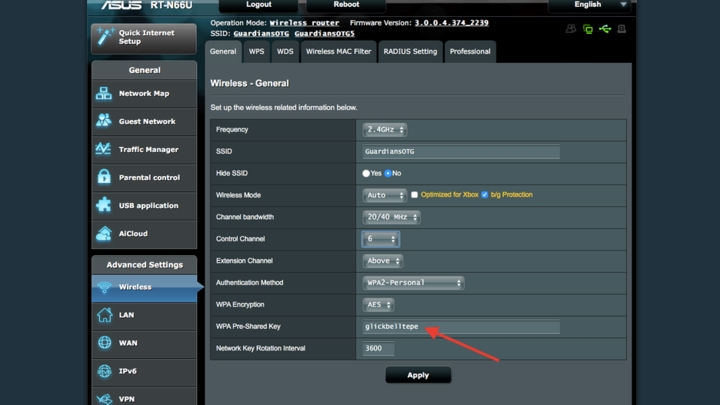Open the WPA Encryption dropdown
The image size is (720, 405).
coord(378,305)
